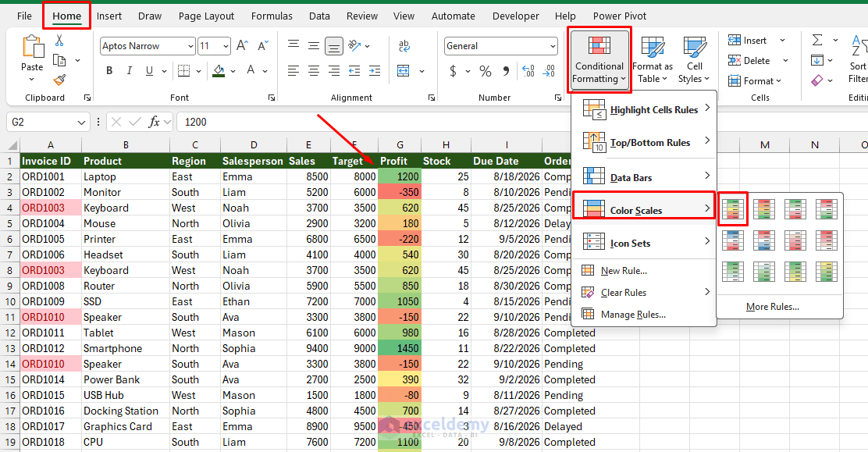Toggle Align Right
Viewport: 868px width, 452px height.
pos(334,70)
